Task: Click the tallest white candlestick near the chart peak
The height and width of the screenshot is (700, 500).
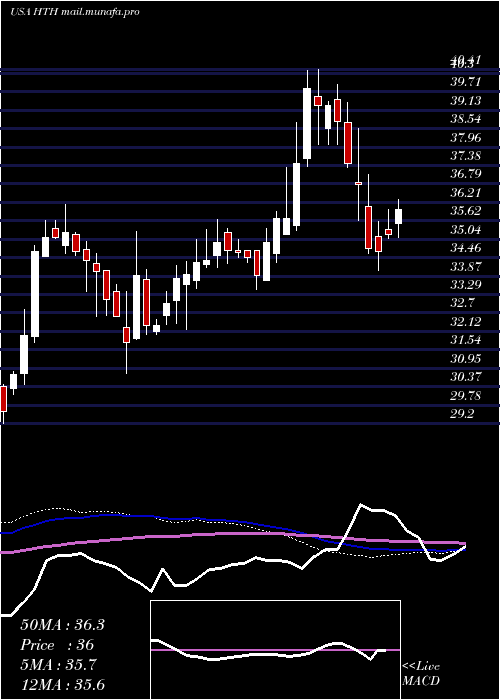Action: pos(307,123)
